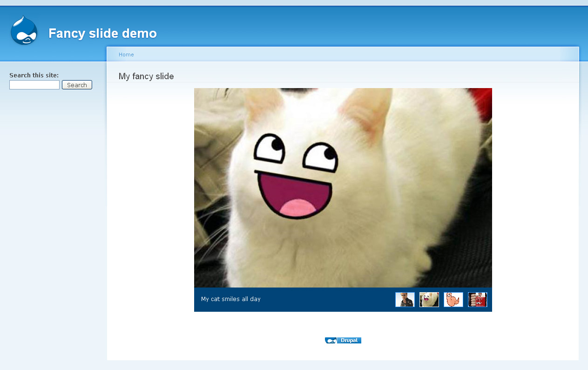The width and height of the screenshot is (588, 370).
Task: Click the "Search this site:" label
Action: point(34,75)
